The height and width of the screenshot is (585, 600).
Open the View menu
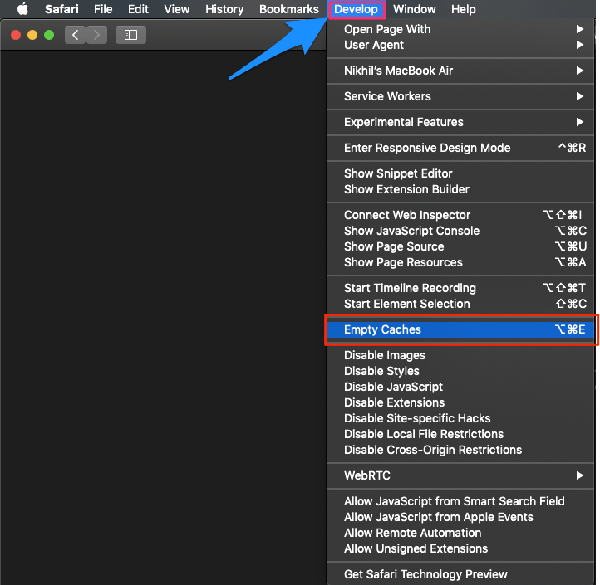click(x=177, y=9)
